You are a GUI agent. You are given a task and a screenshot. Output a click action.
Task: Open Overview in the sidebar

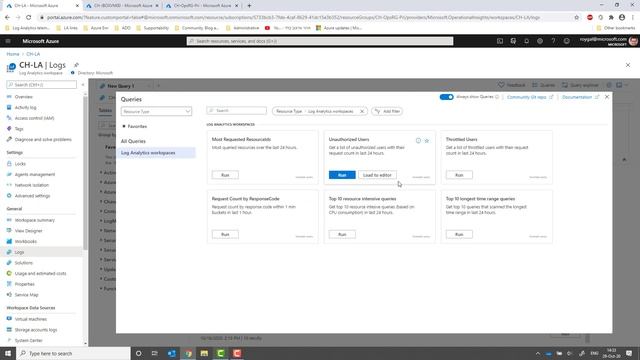(23, 97)
